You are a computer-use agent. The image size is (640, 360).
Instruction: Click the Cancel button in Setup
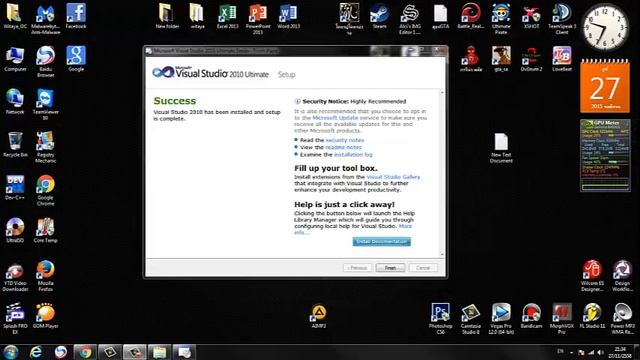423,268
